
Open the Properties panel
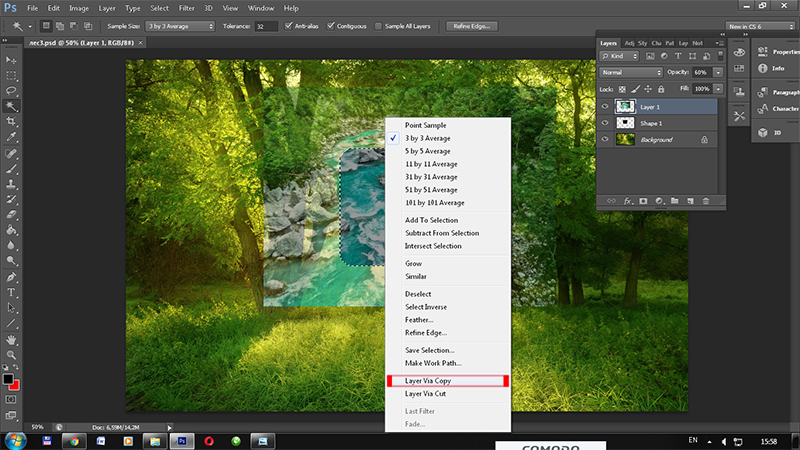tap(779, 52)
